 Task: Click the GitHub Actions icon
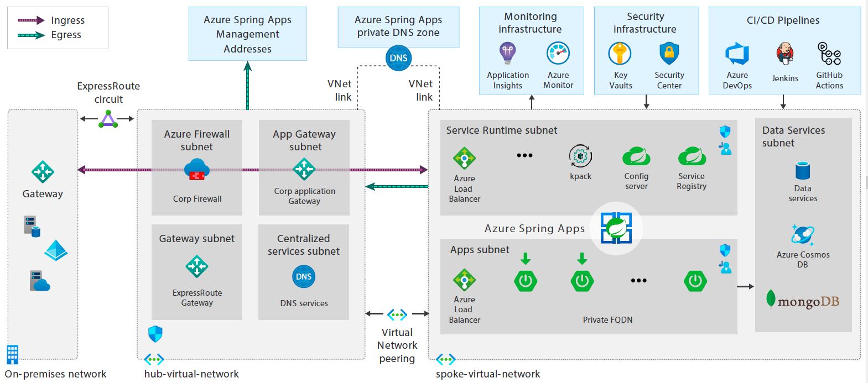coord(829,54)
